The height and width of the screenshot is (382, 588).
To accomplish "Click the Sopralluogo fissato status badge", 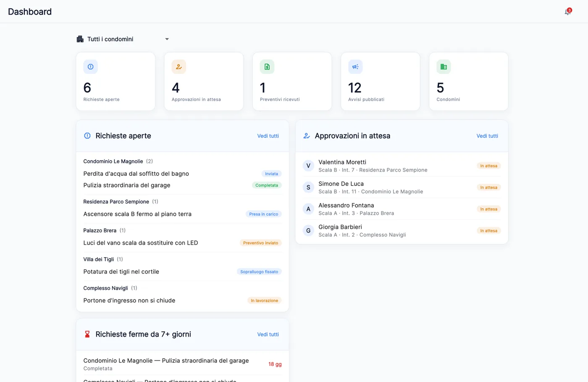I will tap(259, 272).
